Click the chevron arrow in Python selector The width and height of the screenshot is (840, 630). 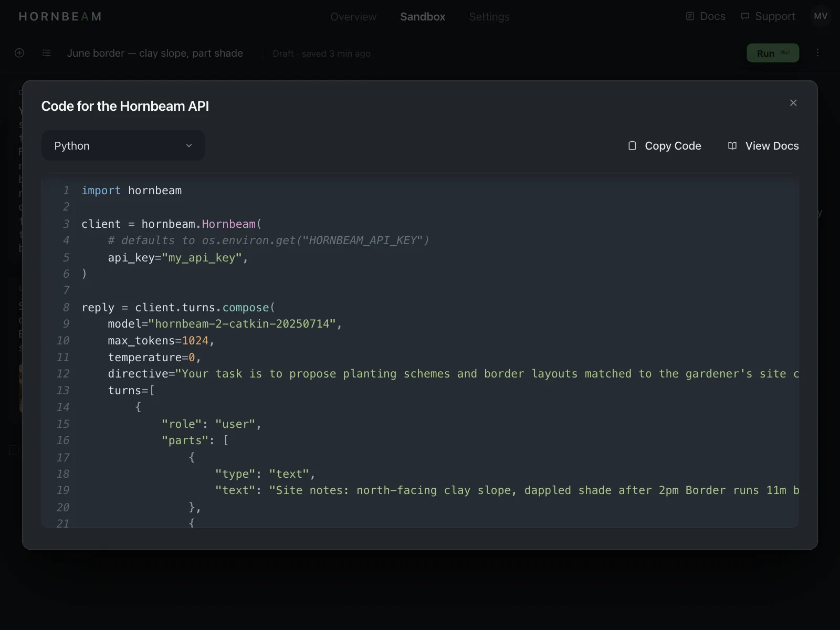pos(189,145)
